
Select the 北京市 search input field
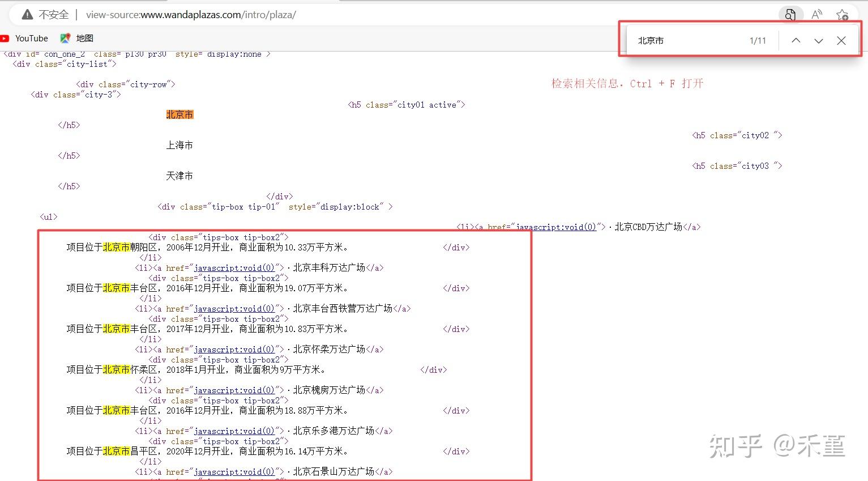point(679,40)
